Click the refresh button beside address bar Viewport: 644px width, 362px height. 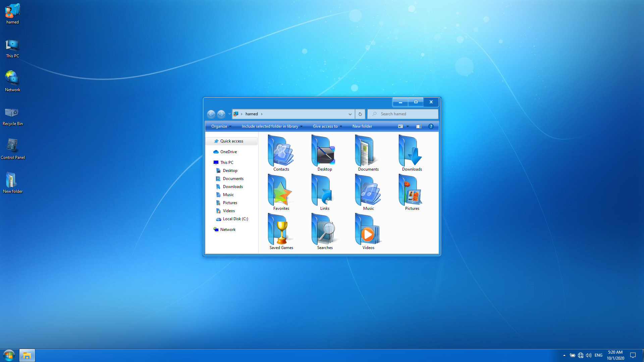pyautogui.click(x=360, y=114)
